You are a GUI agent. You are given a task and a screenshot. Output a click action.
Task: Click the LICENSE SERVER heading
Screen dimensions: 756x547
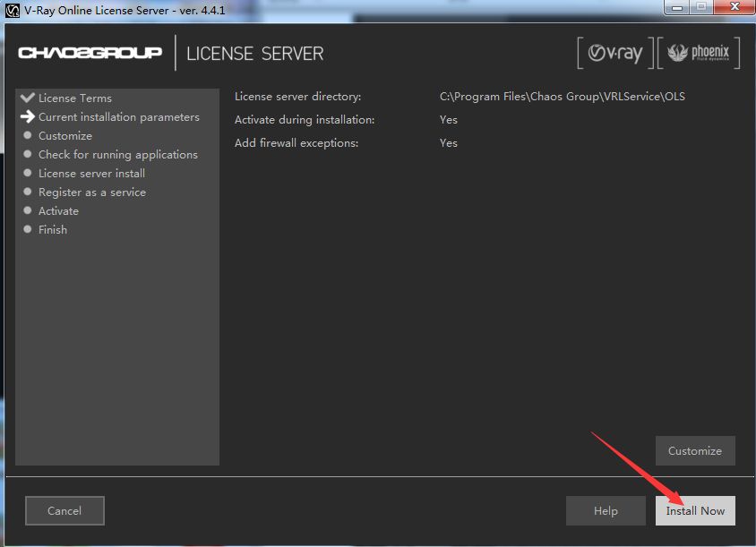(x=255, y=54)
